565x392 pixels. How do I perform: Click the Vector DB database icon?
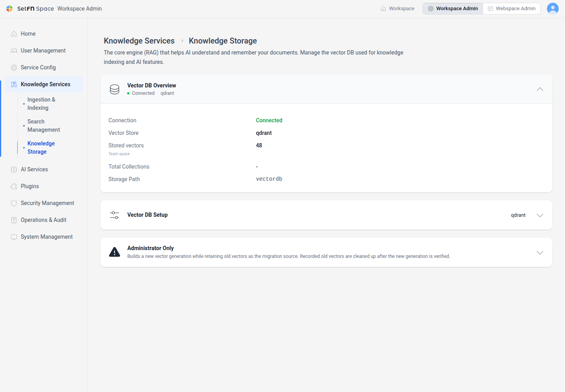[x=115, y=89]
